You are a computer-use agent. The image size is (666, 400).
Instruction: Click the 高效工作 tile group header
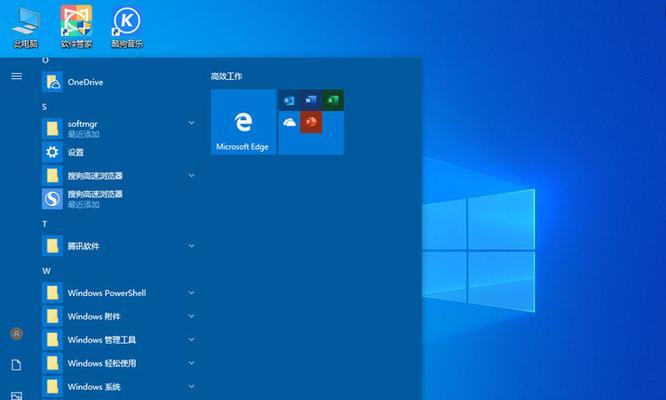pos(226,76)
